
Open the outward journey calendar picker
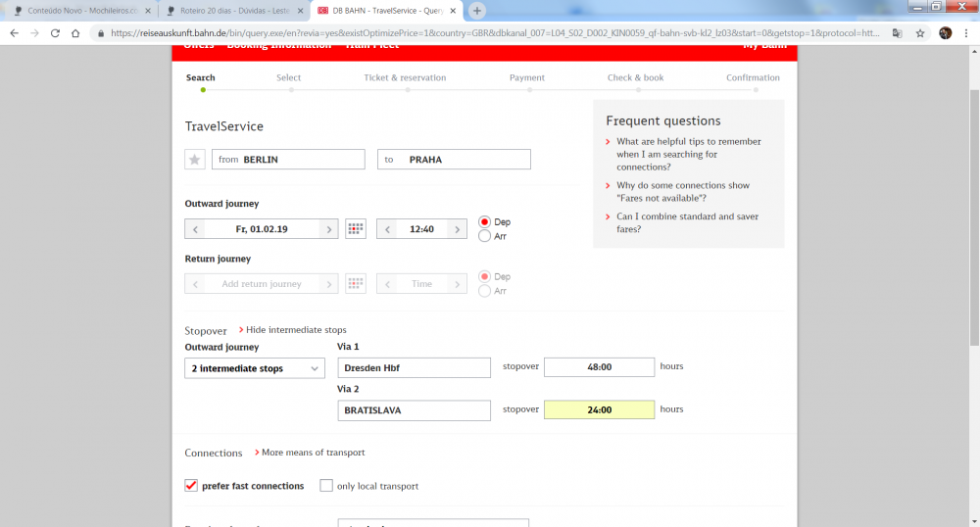coord(356,229)
